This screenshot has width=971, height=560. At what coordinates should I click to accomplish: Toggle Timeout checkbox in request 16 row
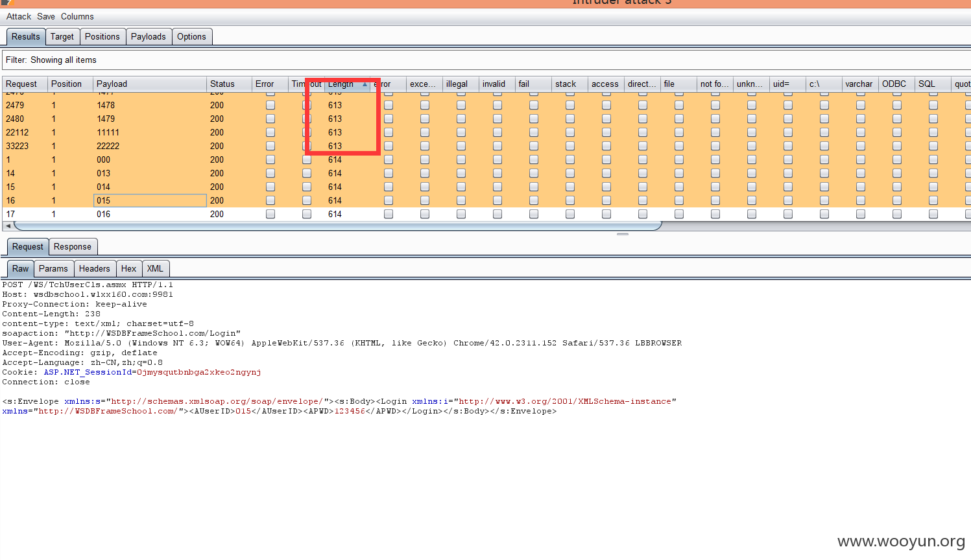(x=307, y=200)
